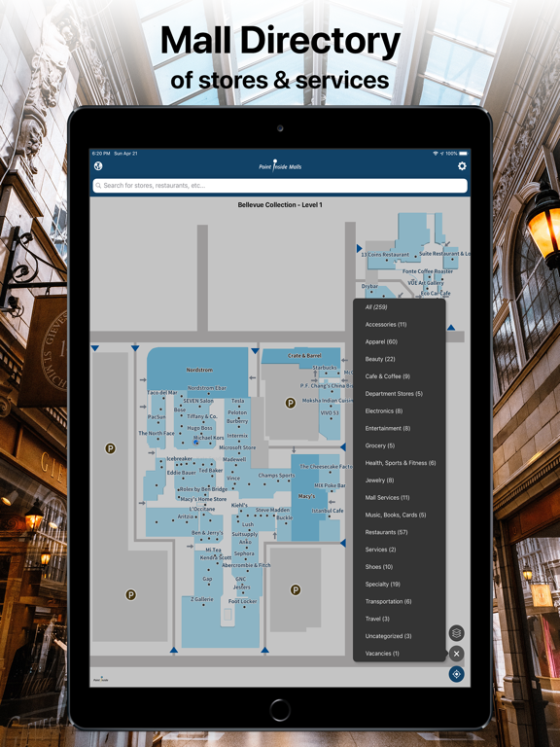Tap the Starbucks label on map

coord(325,368)
